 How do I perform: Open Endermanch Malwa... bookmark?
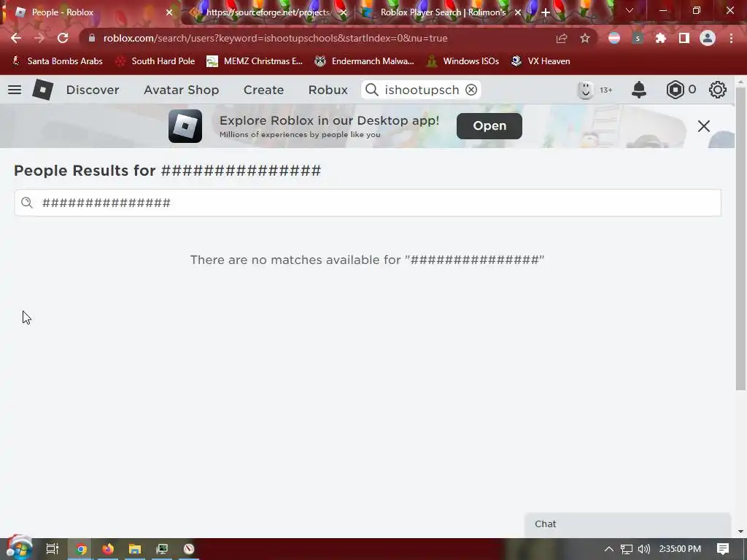[x=365, y=61]
